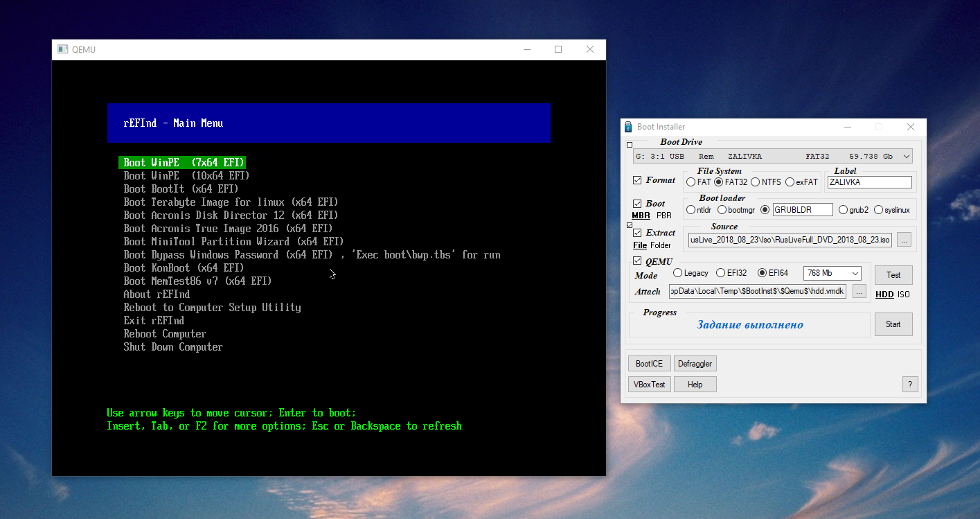Image resolution: width=980 pixels, height=519 pixels.
Task: Click the QEMU window title bar icon
Action: click(62, 49)
